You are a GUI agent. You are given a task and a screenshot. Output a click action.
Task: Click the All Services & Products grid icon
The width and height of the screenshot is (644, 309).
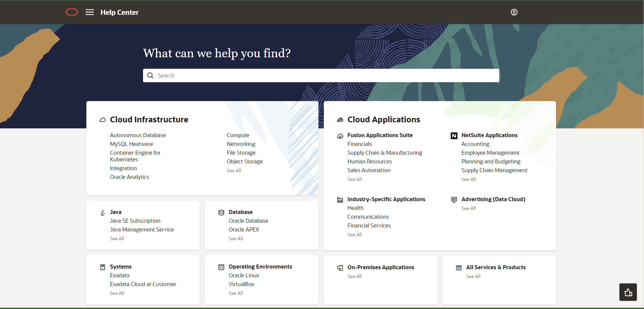click(458, 268)
